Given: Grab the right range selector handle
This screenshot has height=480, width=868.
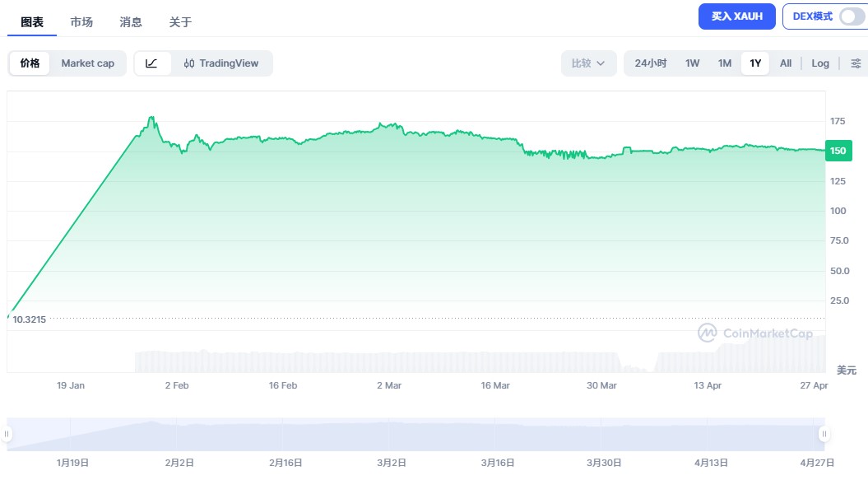Looking at the screenshot, I should pos(822,434).
